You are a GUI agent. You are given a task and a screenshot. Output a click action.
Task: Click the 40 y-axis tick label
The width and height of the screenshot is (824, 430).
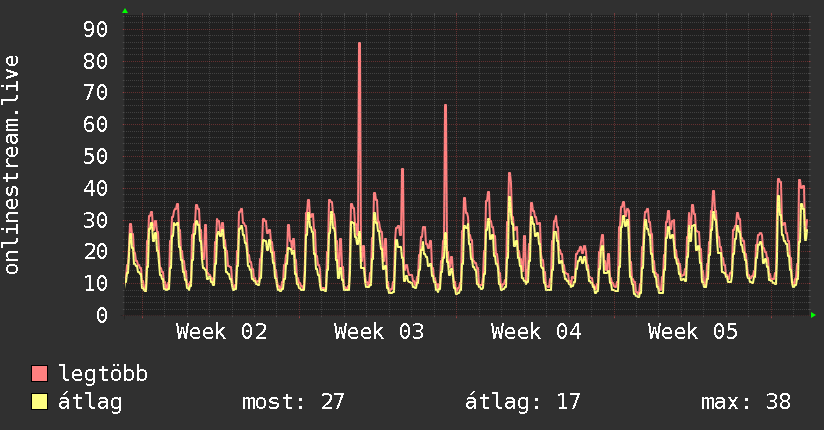pyautogui.click(x=95, y=188)
